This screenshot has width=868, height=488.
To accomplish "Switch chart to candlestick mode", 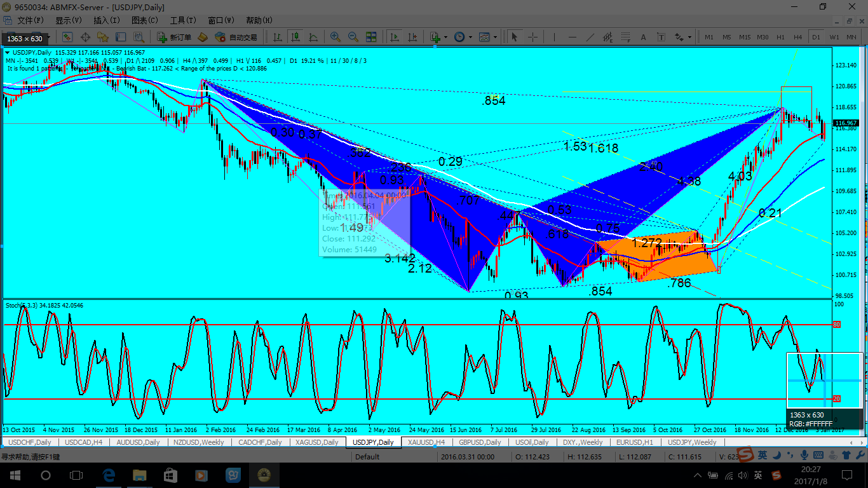I will click(295, 37).
